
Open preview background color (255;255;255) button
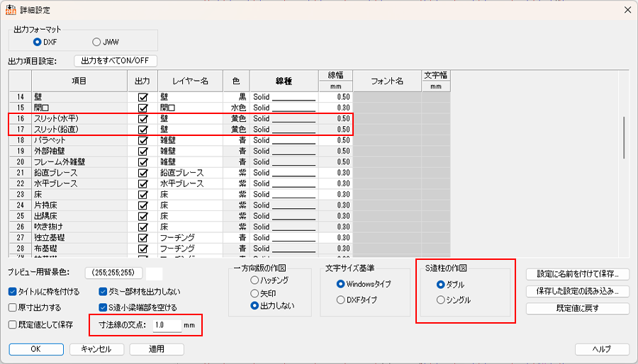pos(113,273)
